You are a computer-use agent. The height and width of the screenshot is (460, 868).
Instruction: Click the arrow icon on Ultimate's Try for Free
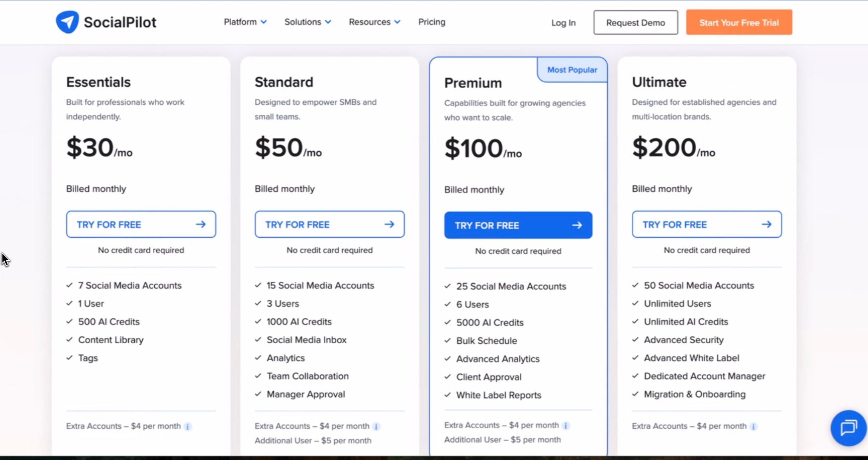click(768, 224)
